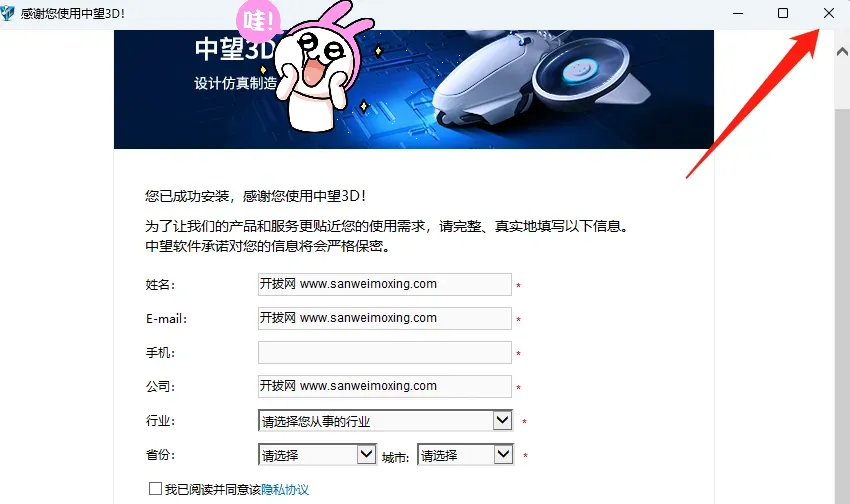Click the window title text 感谢您使用中望3D

(73, 14)
